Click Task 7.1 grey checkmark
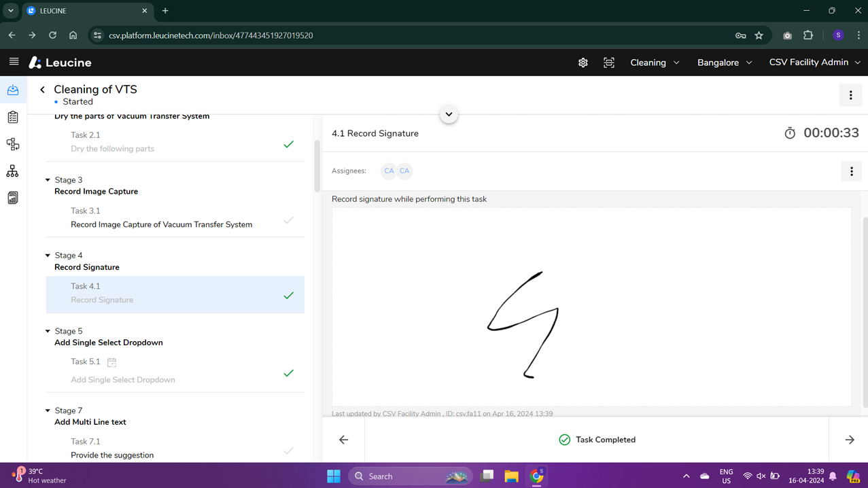 [x=289, y=451]
